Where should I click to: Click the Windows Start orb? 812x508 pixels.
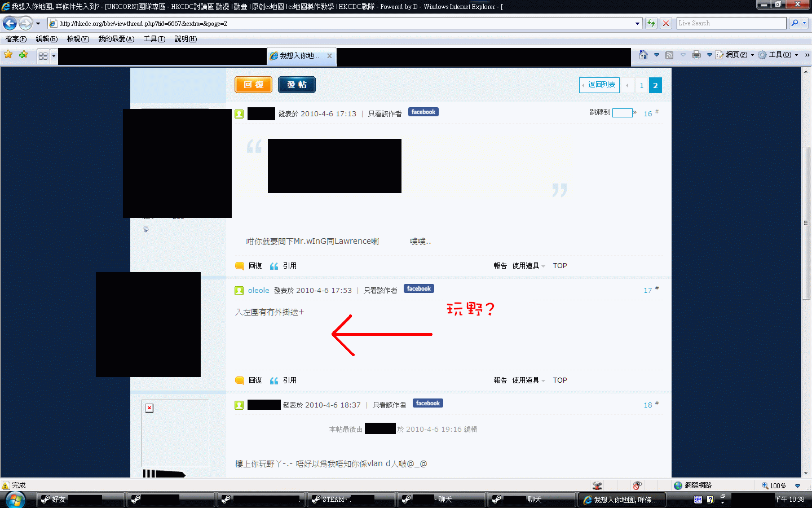15,500
